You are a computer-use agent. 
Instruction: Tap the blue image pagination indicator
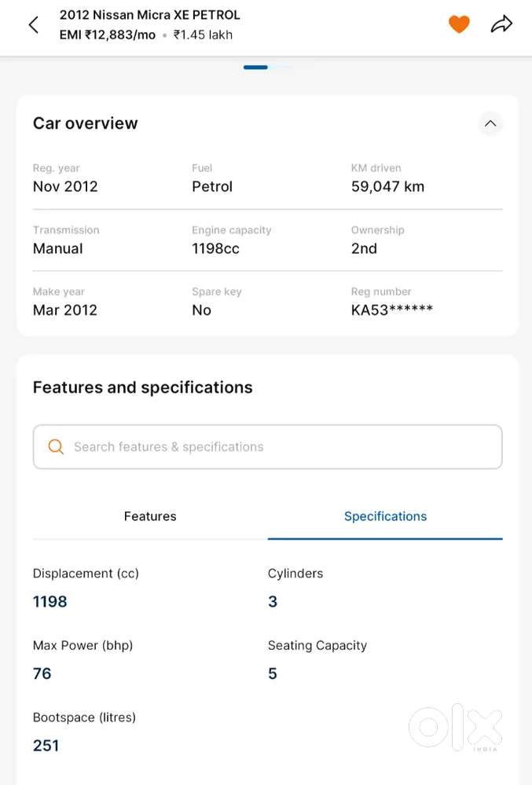click(x=255, y=67)
